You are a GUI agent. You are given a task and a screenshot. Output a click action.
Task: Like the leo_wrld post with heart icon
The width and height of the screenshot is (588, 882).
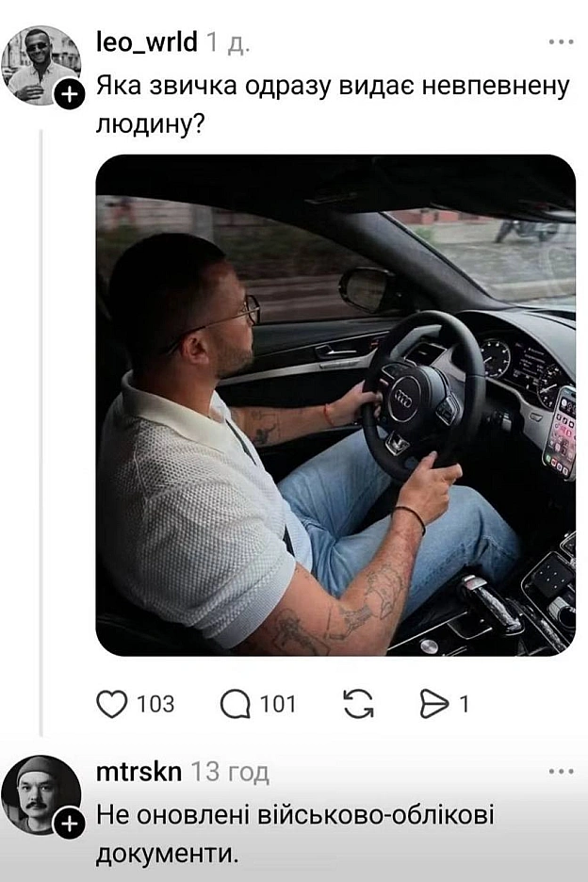112,704
